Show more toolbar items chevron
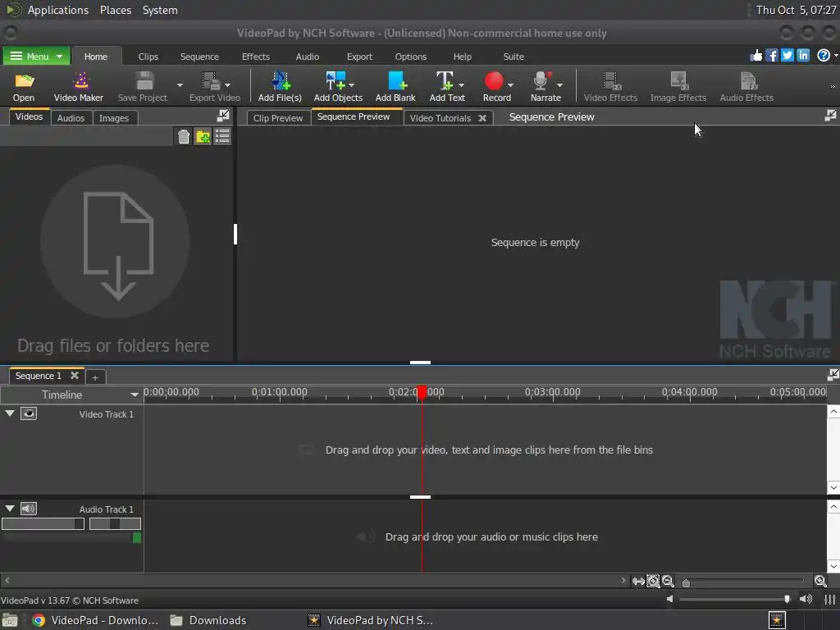The width and height of the screenshot is (840, 630). 833,86
